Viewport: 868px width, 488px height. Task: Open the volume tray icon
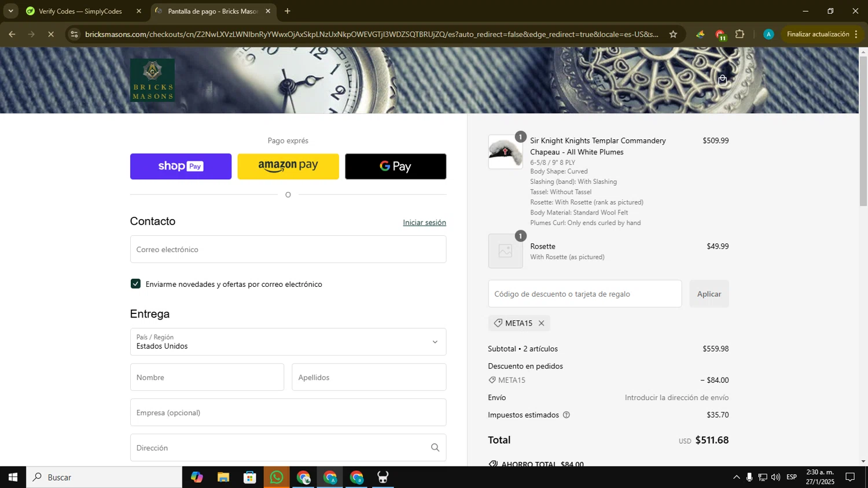pos(776,477)
